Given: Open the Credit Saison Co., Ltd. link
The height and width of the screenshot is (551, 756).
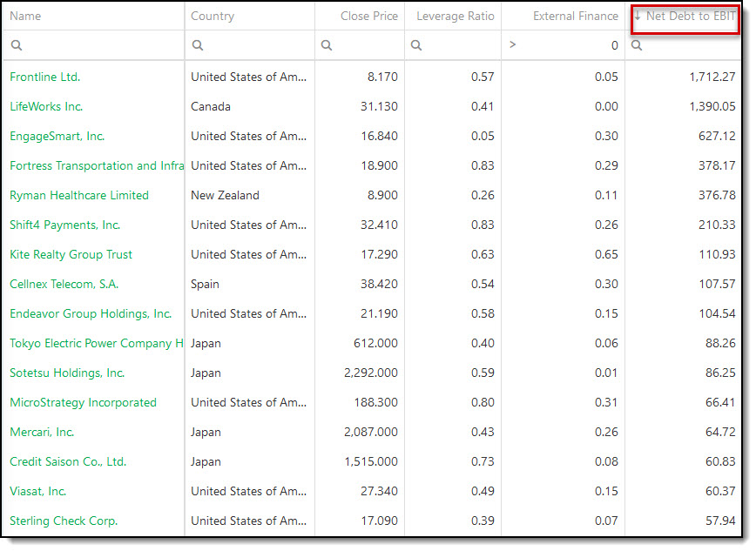Looking at the screenshot, I should tap(68, 462).
